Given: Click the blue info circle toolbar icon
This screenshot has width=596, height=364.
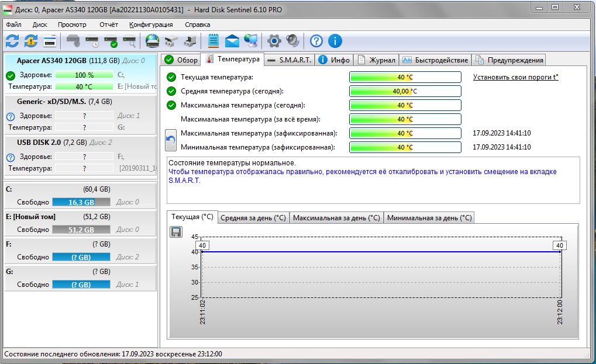Looking at the screenshot, I should coord(335,41).
